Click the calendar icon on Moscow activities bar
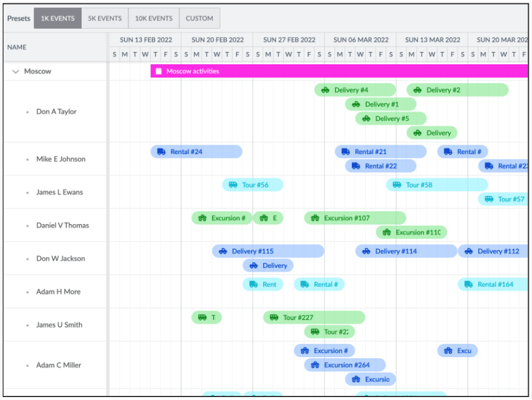The height and width of the screenshot is (400, 532). pyautogui.click(x=158, y=71)
